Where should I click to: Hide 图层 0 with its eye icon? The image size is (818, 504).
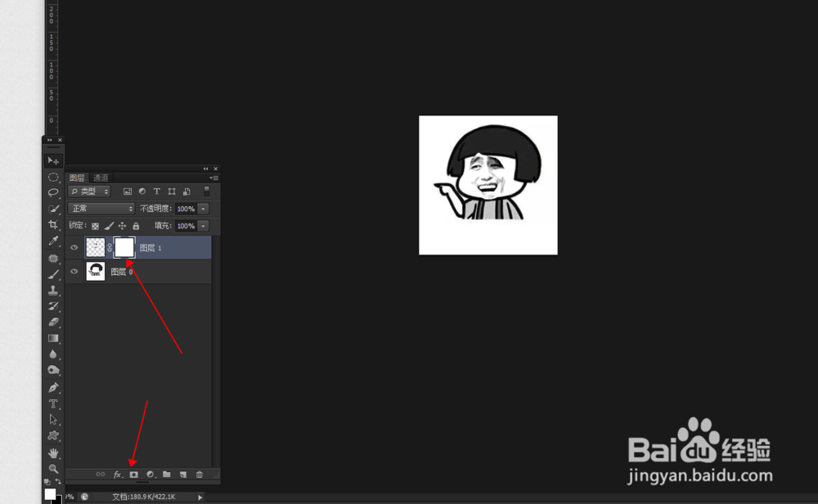point(74,272)
